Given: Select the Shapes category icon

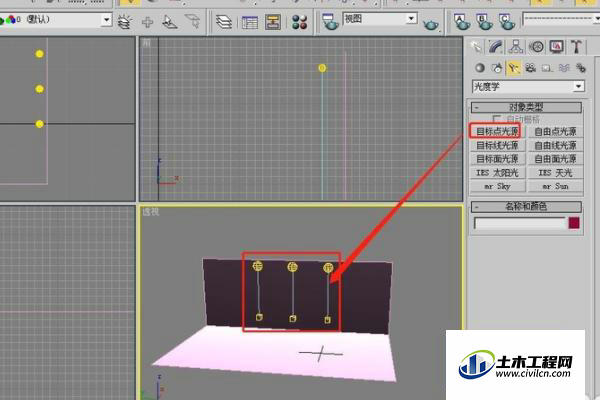Looking at the screenshot, I should pos(497,68).
